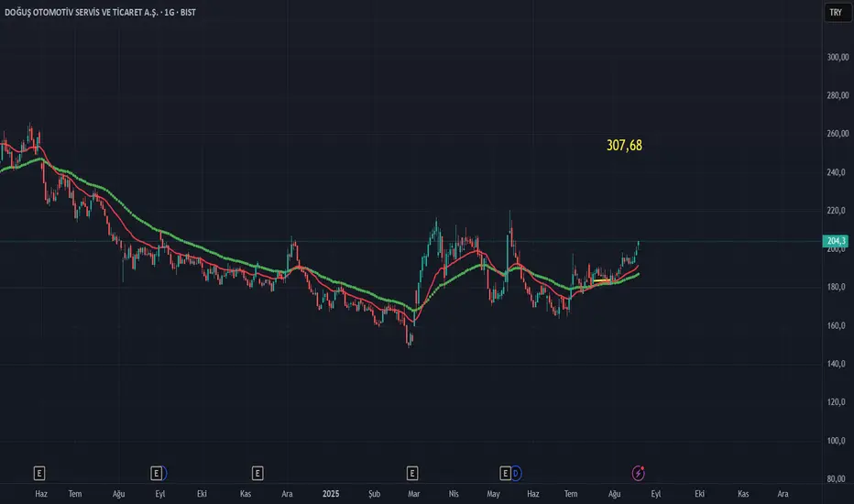854x504 pixels.
Task: Click the blue dividend D marker
Action: 516,473
